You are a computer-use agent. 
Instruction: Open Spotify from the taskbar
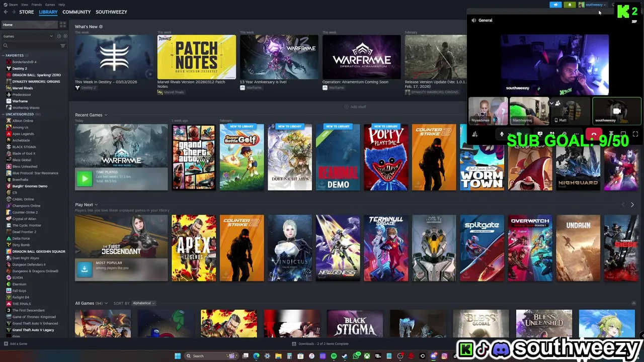pos(334,356)
